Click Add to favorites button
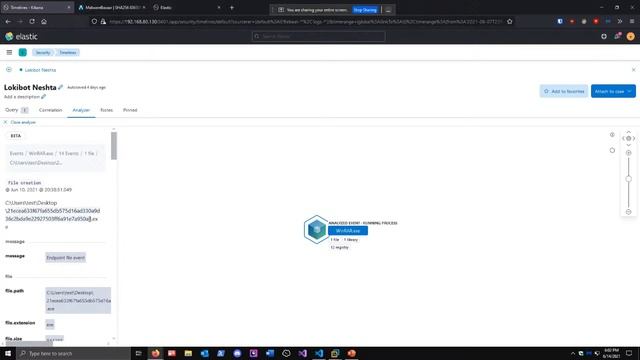The height and width of the screenshot is (360, 640). [x=564, y=91]
